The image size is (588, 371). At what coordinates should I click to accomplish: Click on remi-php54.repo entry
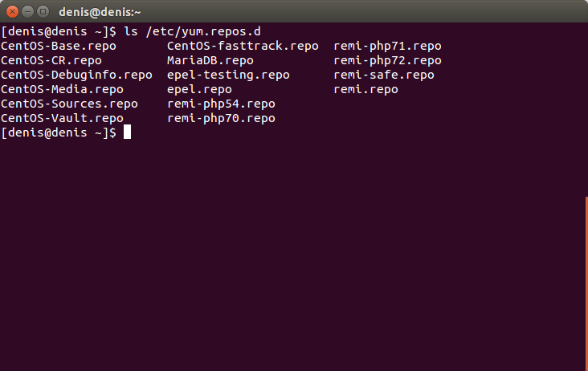point(221,104)
